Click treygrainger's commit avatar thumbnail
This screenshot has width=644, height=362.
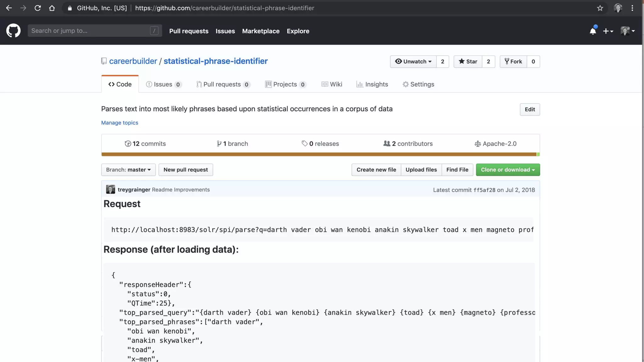click(110, 189)
